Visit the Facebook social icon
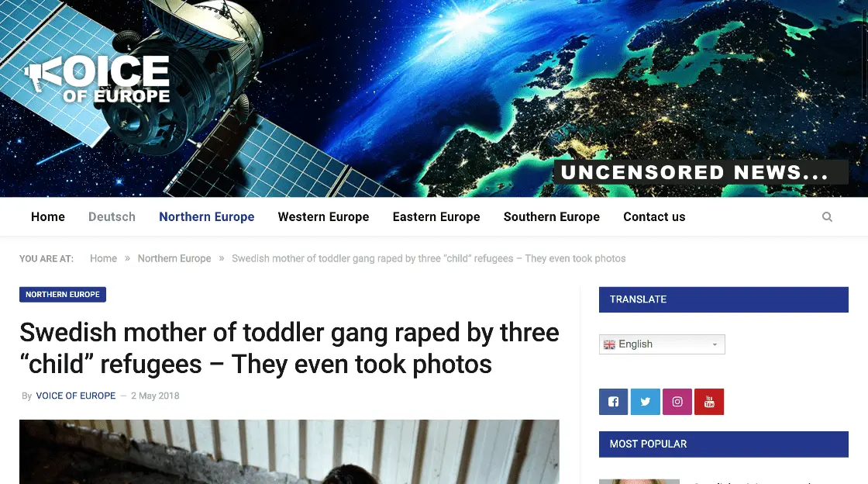 point(613,402)
